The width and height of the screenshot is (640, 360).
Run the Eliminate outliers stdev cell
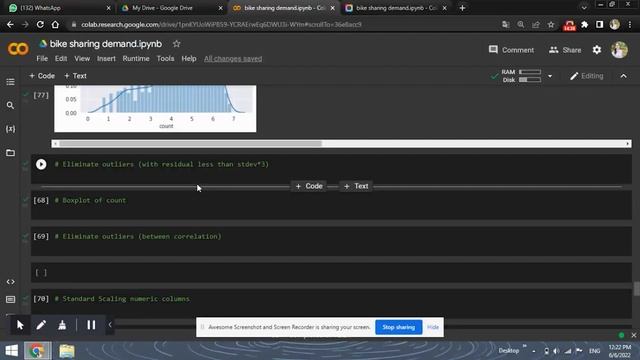[x=41, y=164]
